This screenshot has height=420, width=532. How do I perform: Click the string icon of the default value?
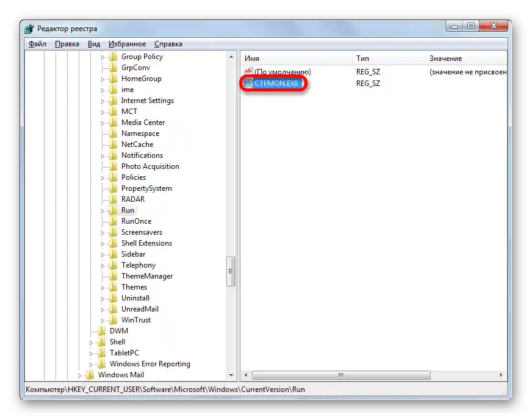point(248,71)
